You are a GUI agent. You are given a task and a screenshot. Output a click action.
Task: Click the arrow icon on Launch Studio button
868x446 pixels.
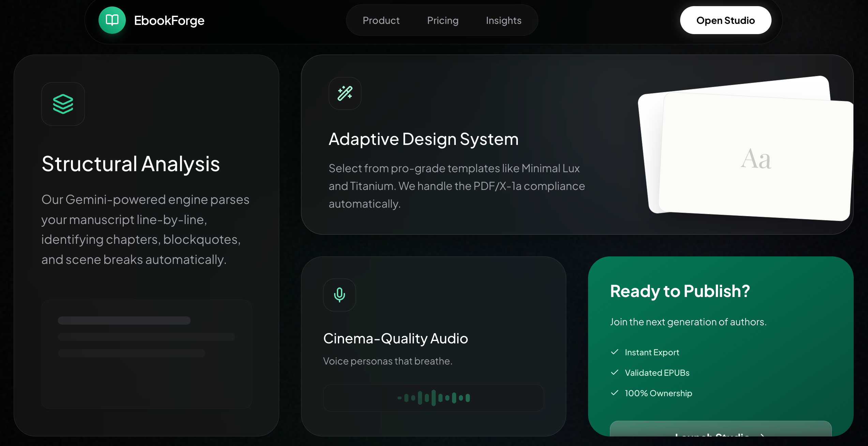click(x=762, y=435)
